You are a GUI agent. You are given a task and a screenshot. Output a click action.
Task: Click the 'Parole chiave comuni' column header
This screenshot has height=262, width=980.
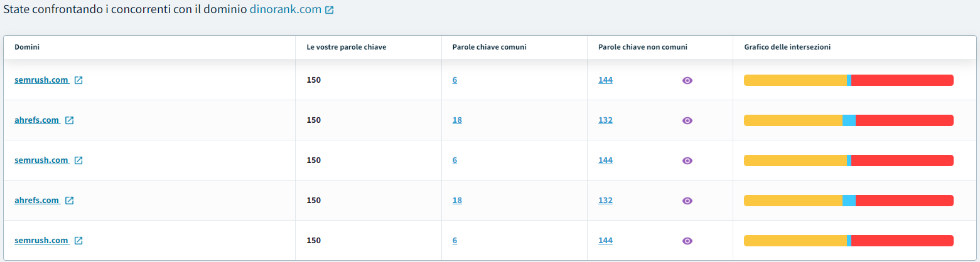point(489,47)
